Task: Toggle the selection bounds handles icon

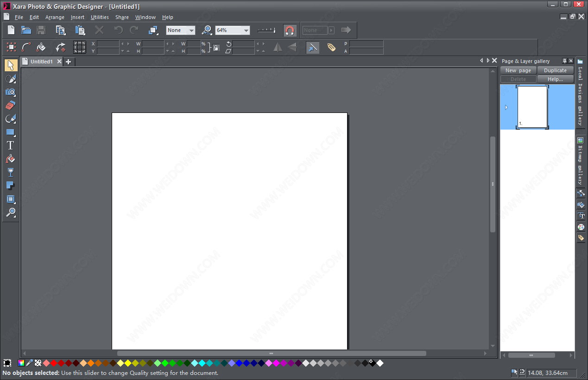Action: (x=12, y=47)
